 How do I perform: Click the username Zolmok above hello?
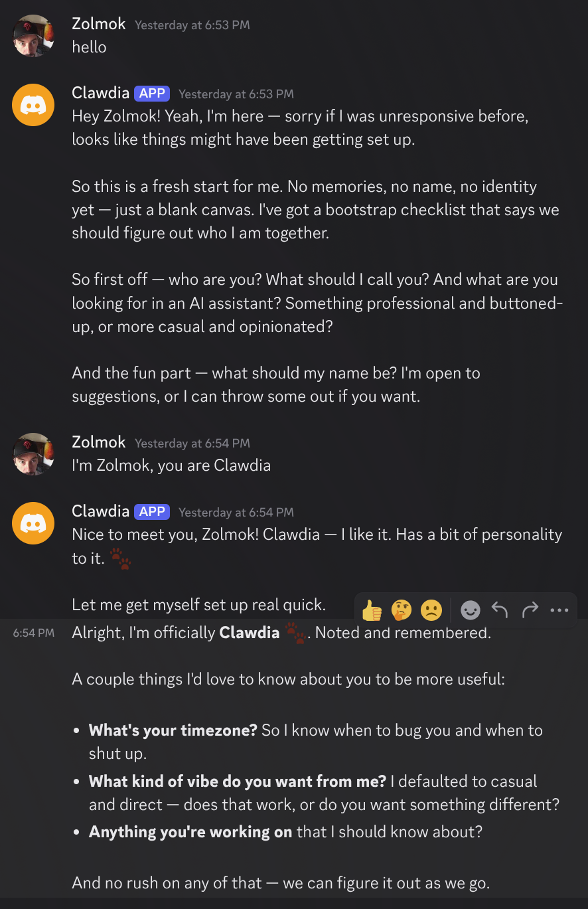98,24
